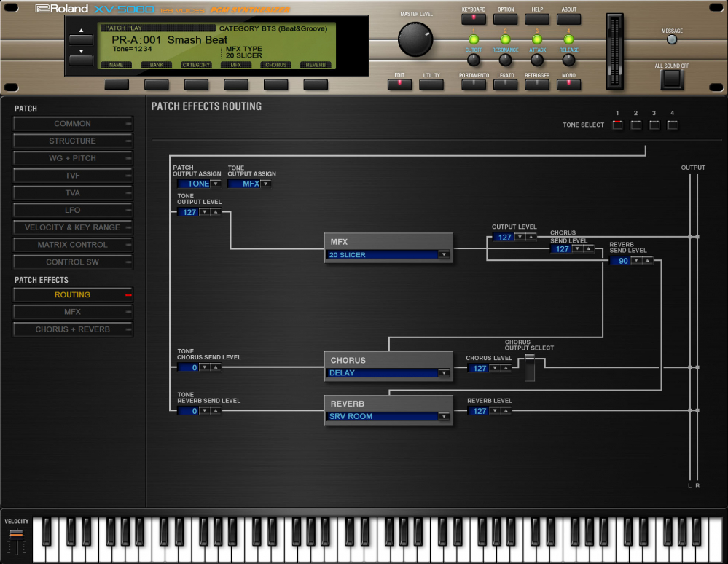Toggle the Edit button
Image resolution: width=728 pixels, height=564 pixels.
click(399, 85)
